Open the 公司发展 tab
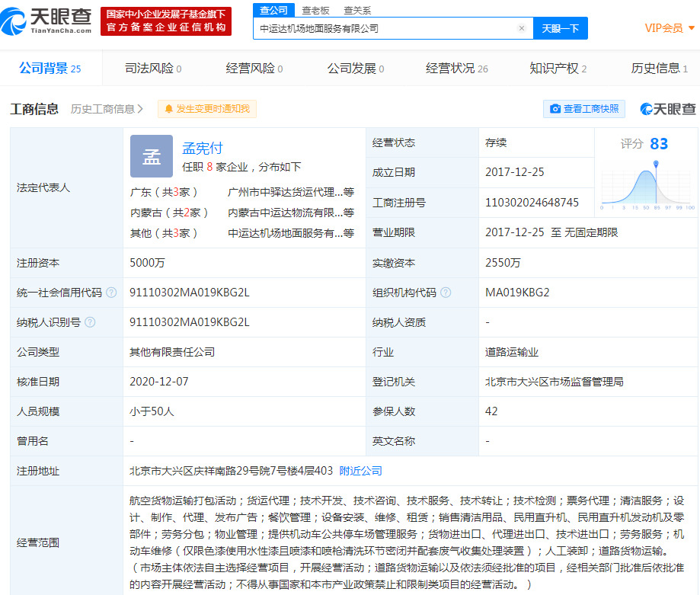The image size is (700, 595). [x=356, y=69]
